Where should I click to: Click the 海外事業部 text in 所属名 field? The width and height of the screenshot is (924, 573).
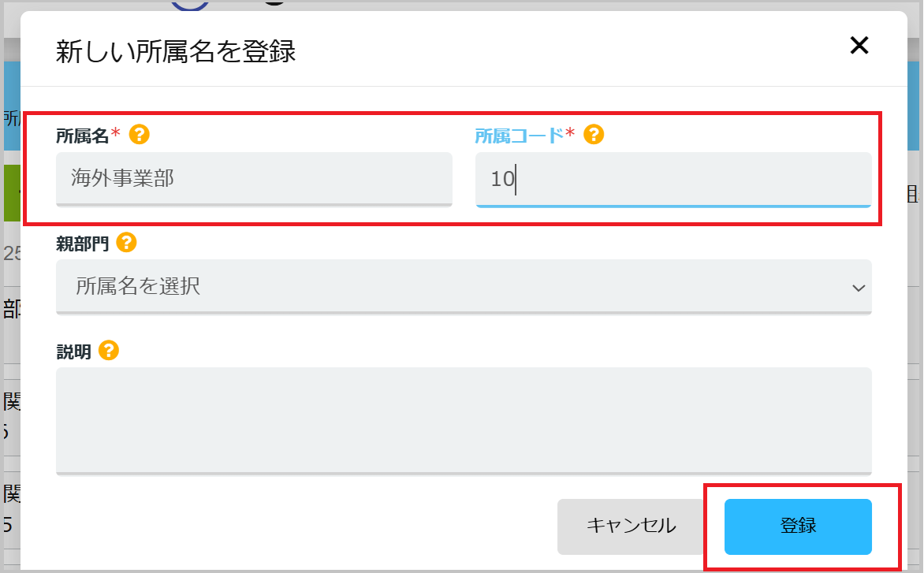tap(122, 178)
